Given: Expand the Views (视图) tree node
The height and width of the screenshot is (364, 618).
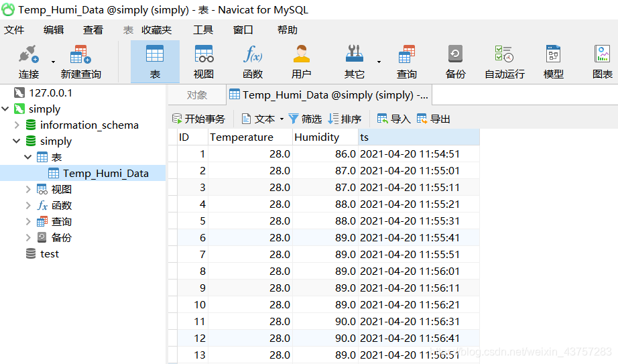Looking at the screenshot, I should click(x=28, y=189).
